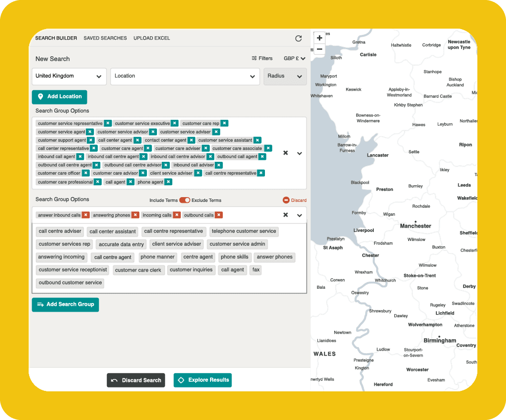Switch to the Search Builder tab

click(x=56, y=38)
